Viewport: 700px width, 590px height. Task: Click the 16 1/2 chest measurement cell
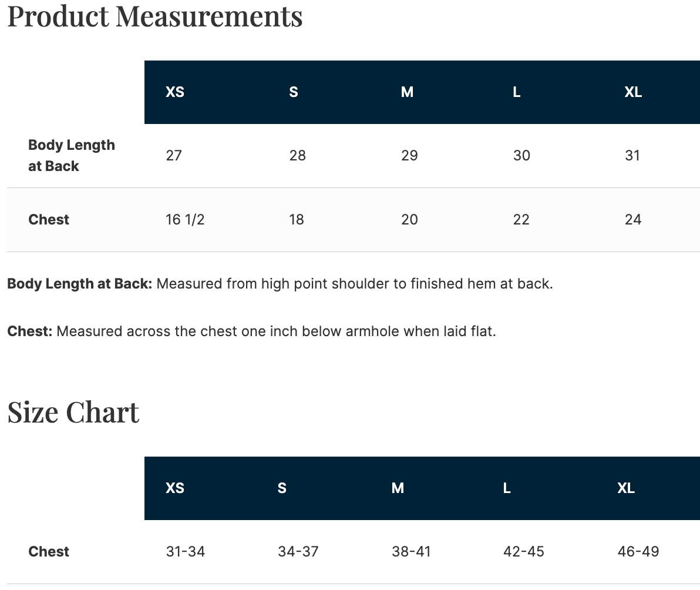click(185, 220)
